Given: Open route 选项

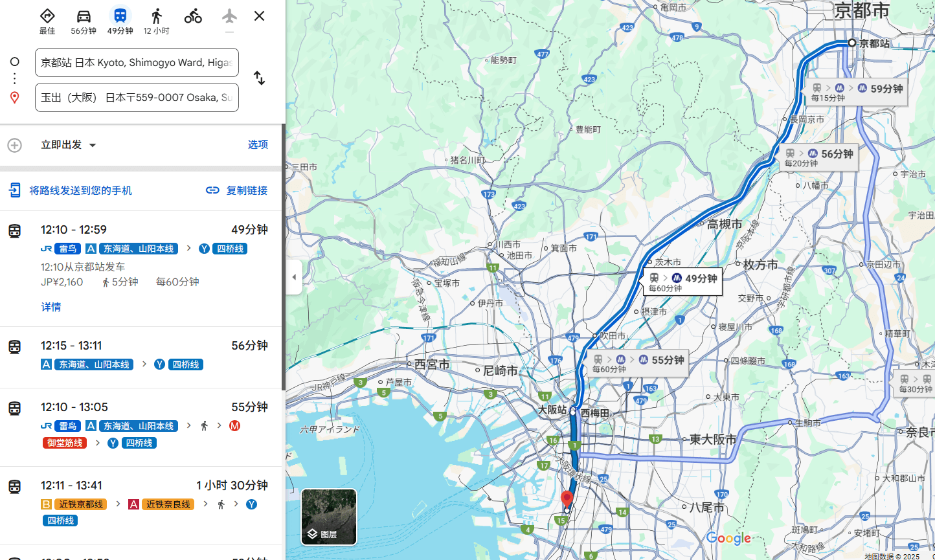Looking at the screenshot, I should click(x=258, y=145).
